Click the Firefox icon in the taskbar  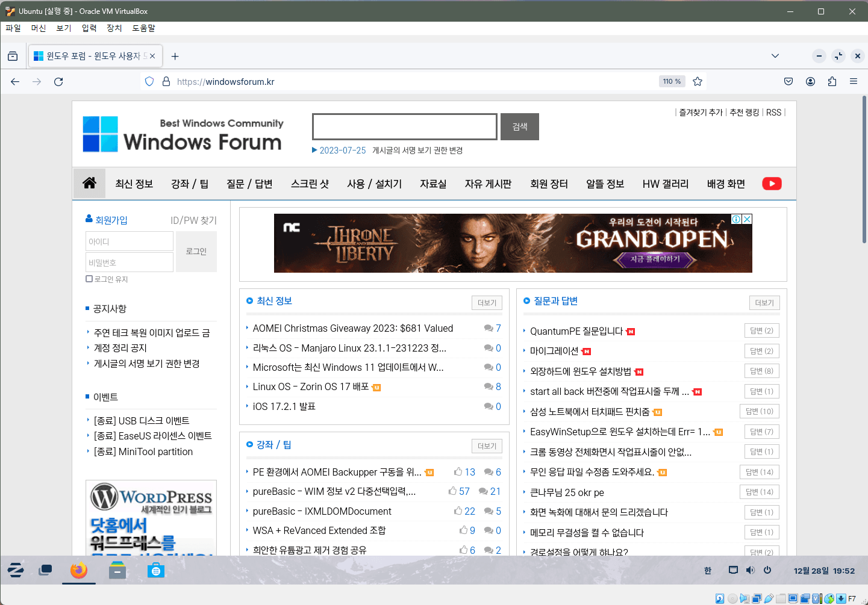click(79, 570)
